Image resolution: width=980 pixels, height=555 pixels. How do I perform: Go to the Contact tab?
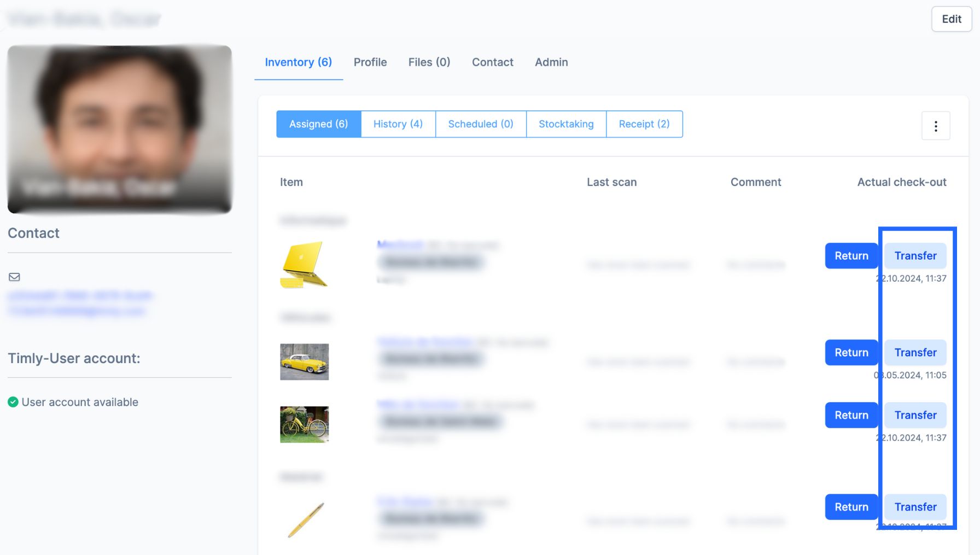click(493, 62)
